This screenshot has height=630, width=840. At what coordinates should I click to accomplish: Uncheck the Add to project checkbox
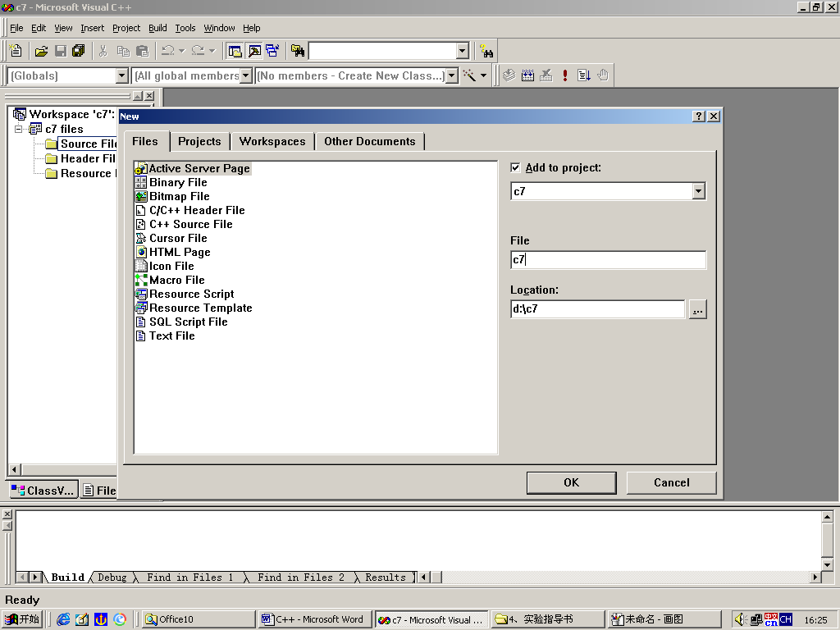515,167
